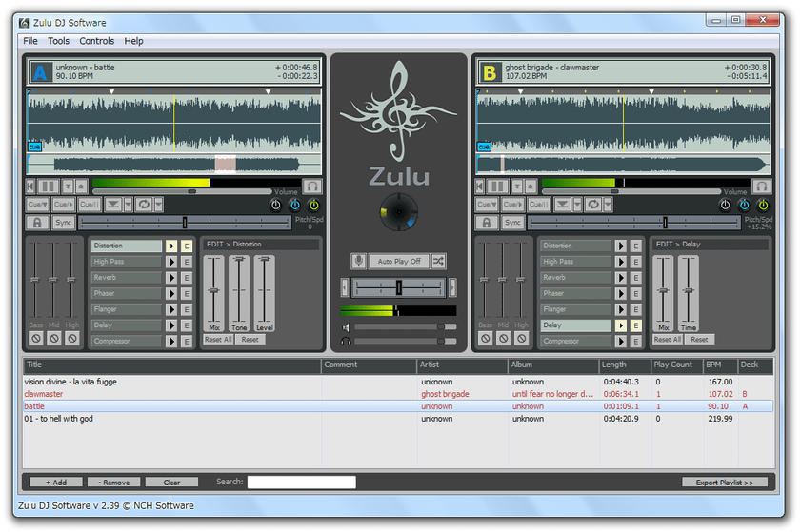Activate the Compressor effect on Deck A

(x=171, y=341)
